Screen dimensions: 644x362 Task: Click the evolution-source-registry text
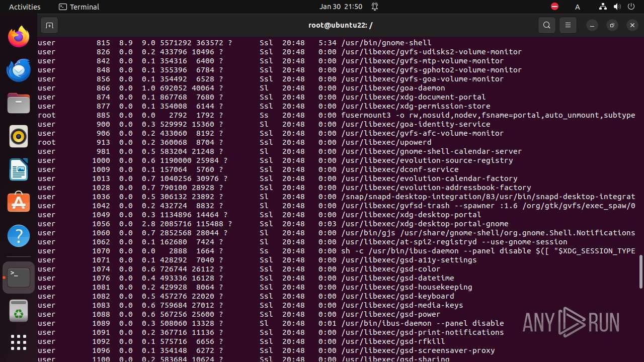tap(427, 160)
